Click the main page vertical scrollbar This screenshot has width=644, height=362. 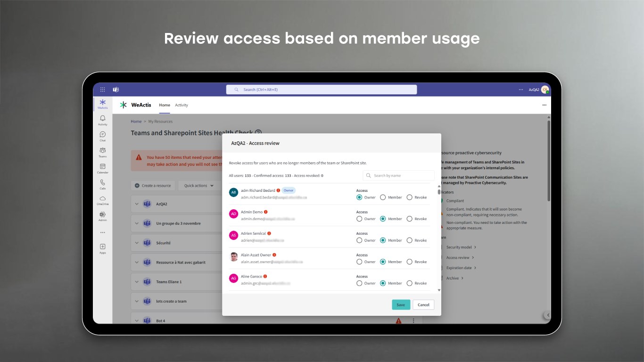point(549,160)
